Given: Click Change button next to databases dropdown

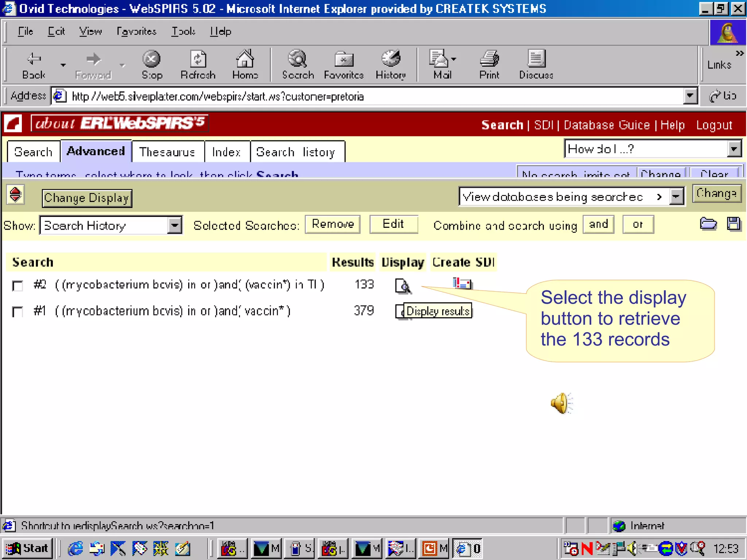Looking at the screenshot, I should [x=716, y=193].
